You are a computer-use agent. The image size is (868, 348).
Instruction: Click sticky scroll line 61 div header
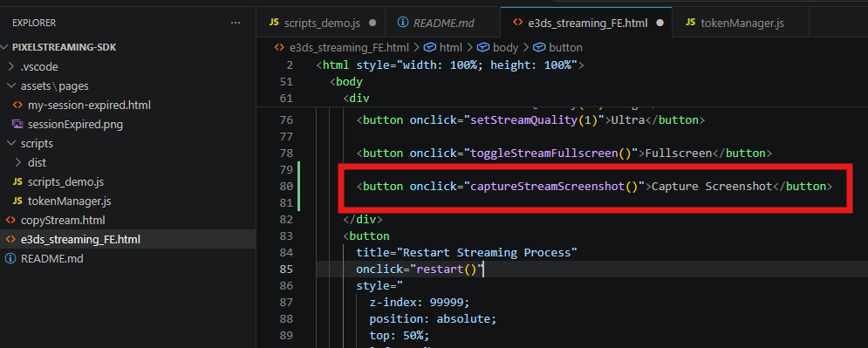click(x=356, y=99)
